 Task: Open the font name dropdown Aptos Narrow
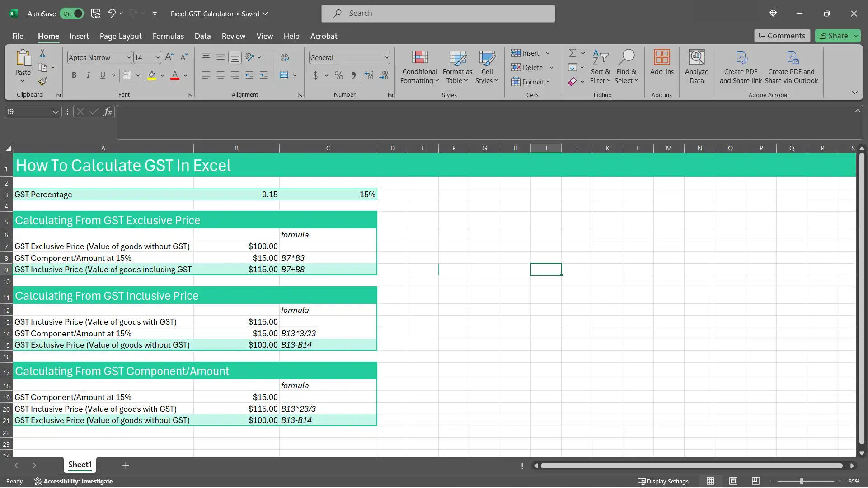[x=128, y=57]
